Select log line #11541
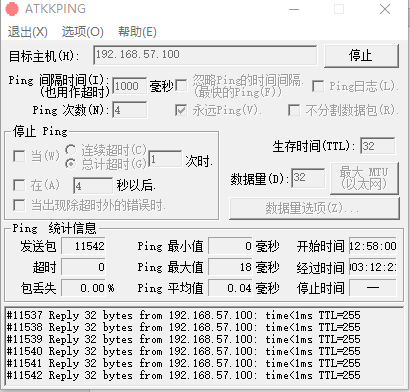Image resolution: width=410 pixels, height=392 pixels. coord(183,363)
